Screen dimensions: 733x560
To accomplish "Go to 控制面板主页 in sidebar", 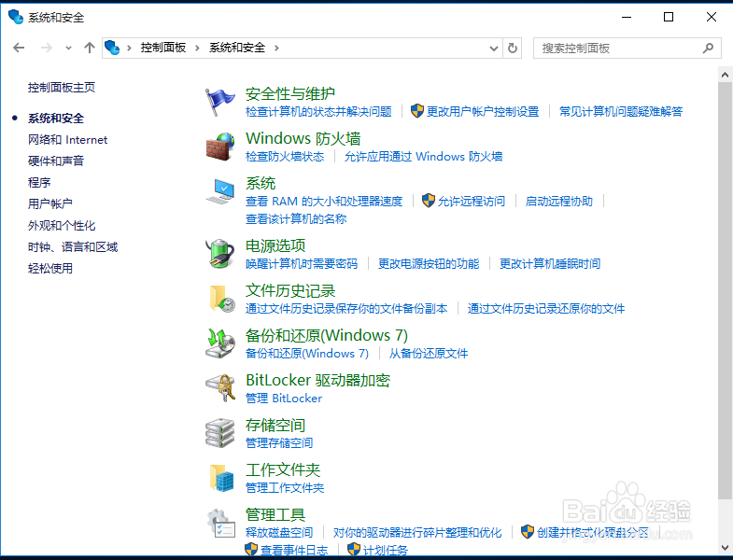I will [62, 88].
